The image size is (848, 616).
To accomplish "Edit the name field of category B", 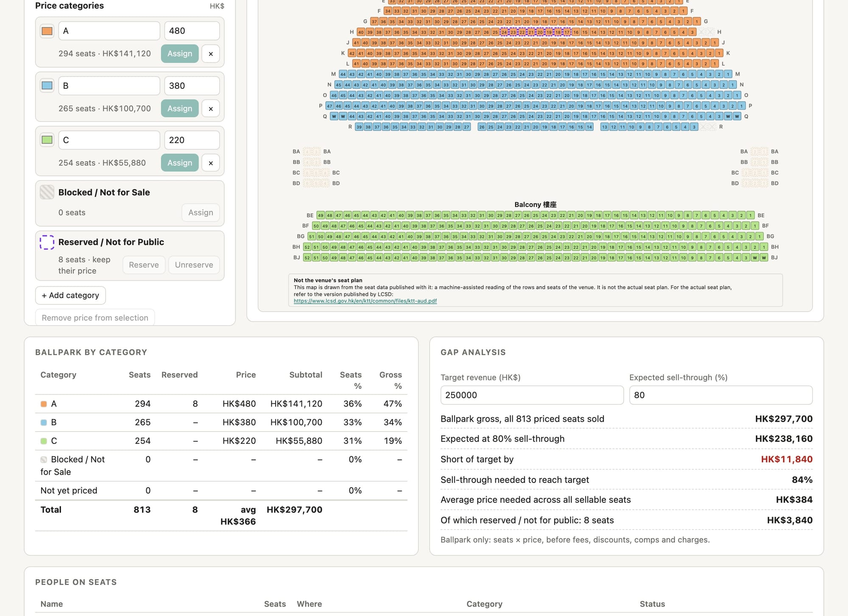I will pos(109,86).
